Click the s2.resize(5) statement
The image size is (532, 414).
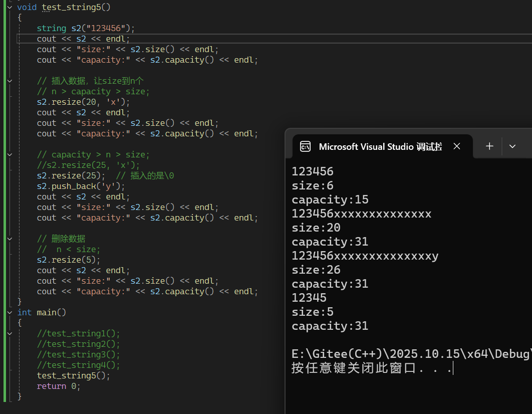pyautogui.click(x=69, y=260)
